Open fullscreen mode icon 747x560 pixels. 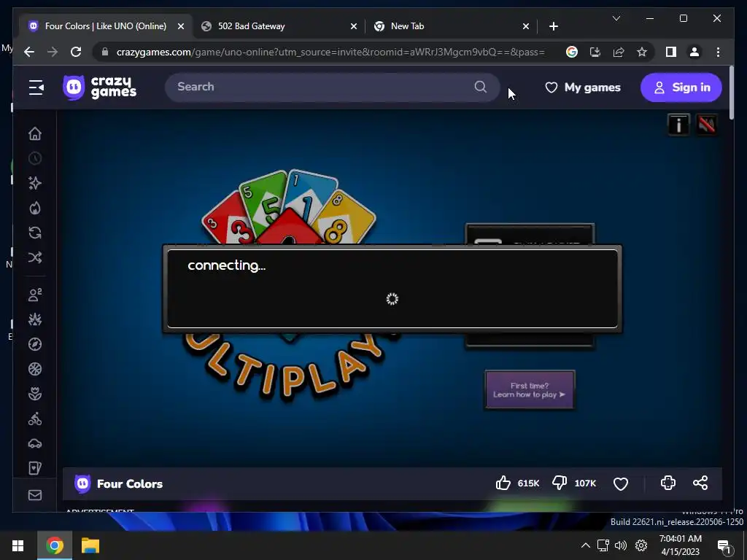point(668,483)
